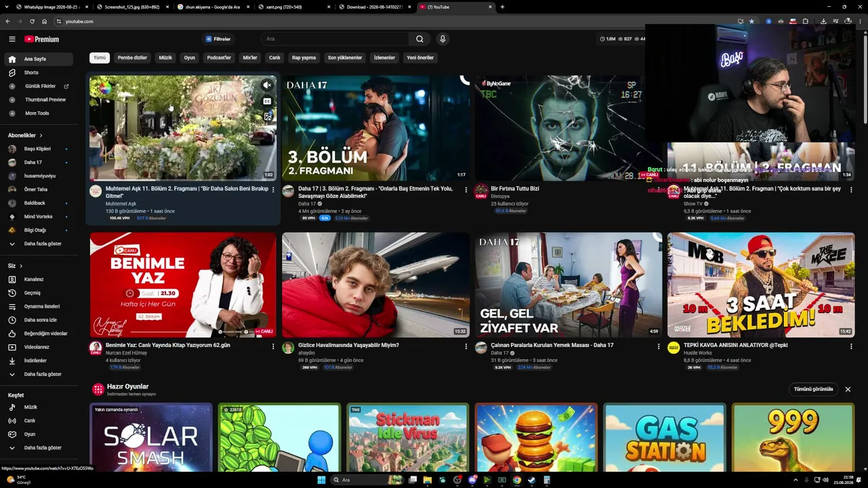Click the search magnifier button
The width and height of the screenshot is (868, 488).
[x=420, y=39]
